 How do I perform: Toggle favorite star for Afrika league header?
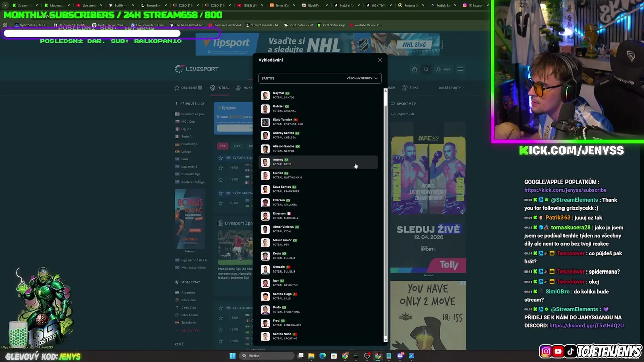tap(221, 308)
